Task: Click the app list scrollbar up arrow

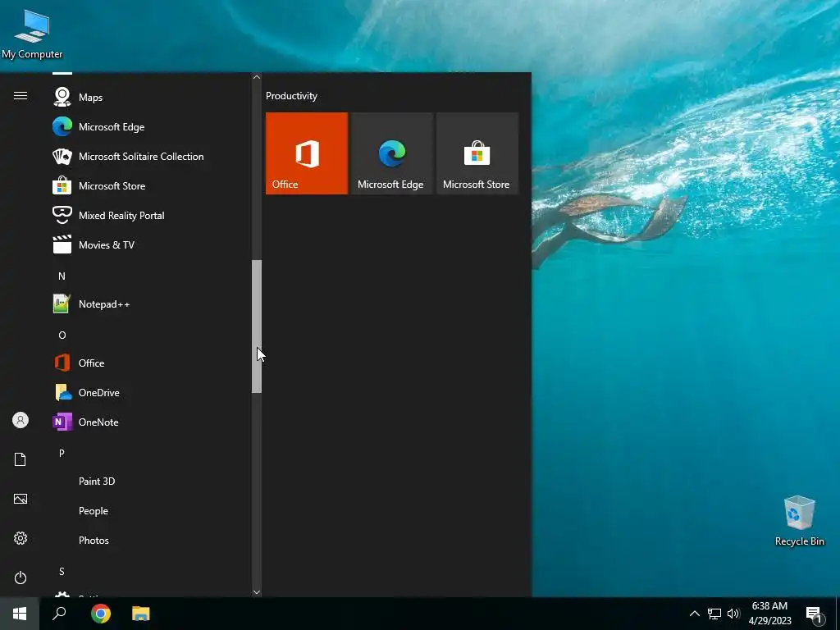Action: [257, 77]
